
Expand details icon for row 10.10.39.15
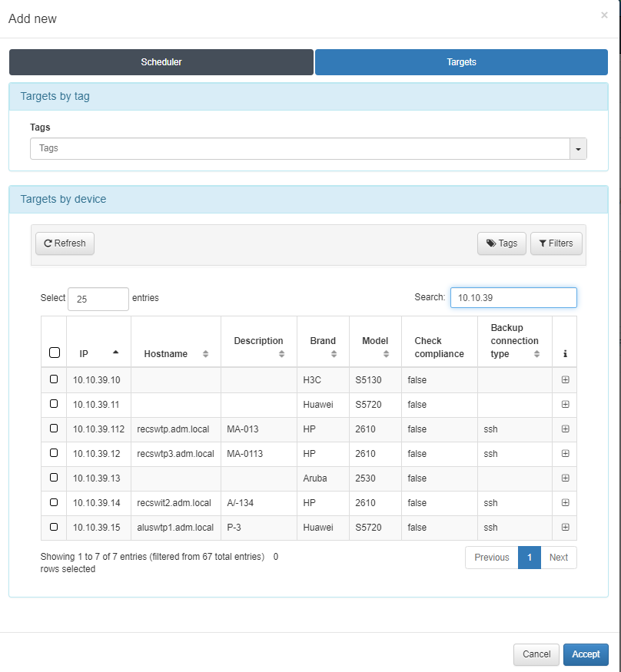565,527
